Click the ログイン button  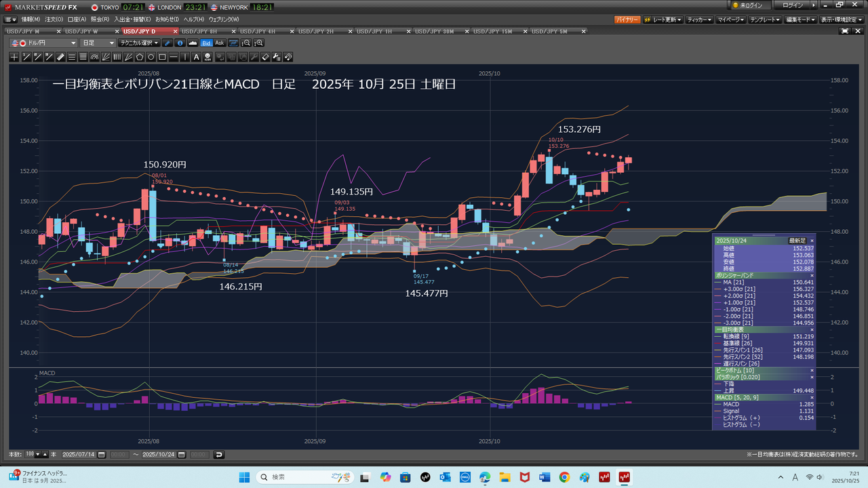[x=793, y=5]
